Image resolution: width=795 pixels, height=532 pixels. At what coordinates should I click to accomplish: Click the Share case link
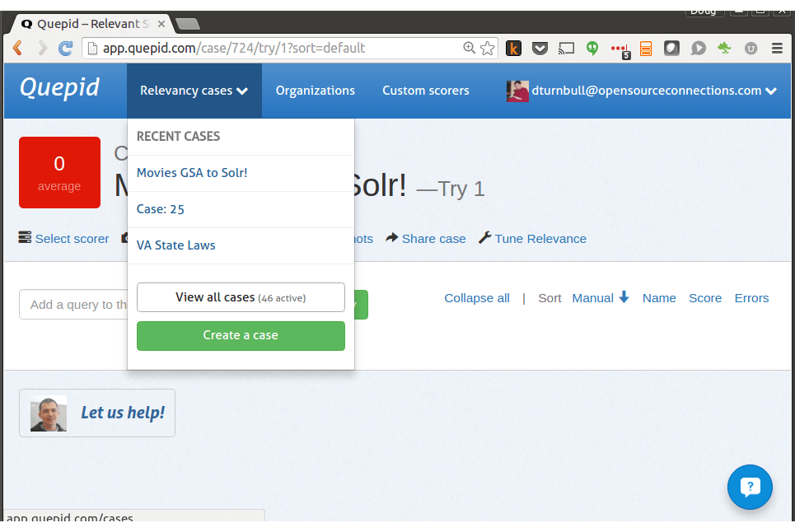point(426,239)
